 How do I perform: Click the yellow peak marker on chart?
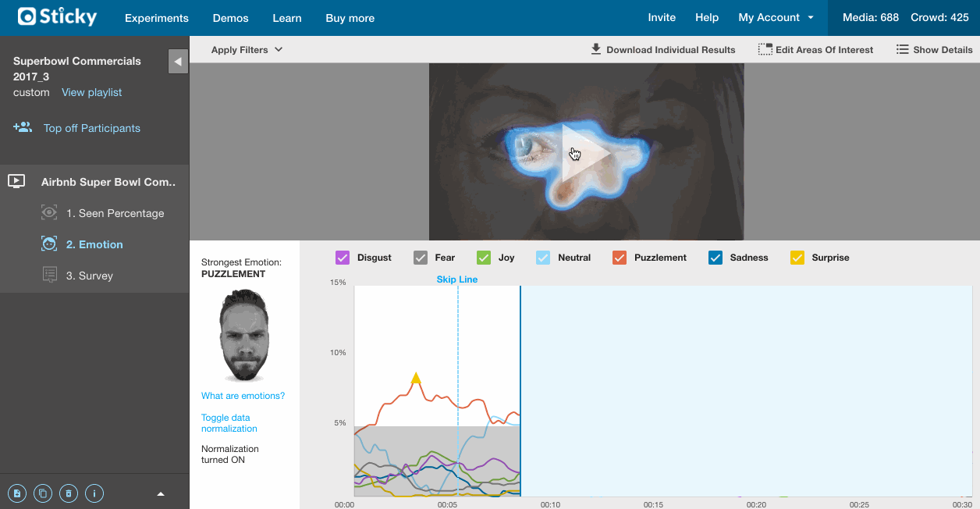[416, 379]
